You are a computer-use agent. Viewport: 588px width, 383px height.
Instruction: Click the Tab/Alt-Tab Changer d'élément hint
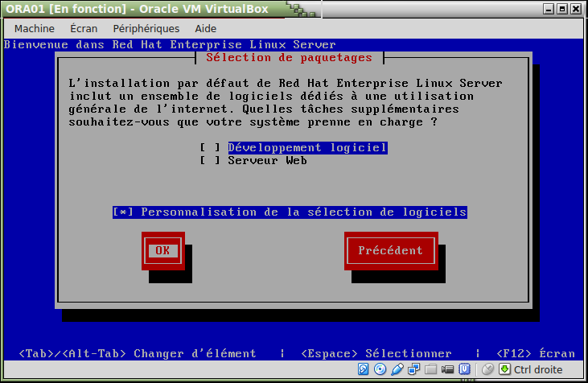click(x=138, y=353)
